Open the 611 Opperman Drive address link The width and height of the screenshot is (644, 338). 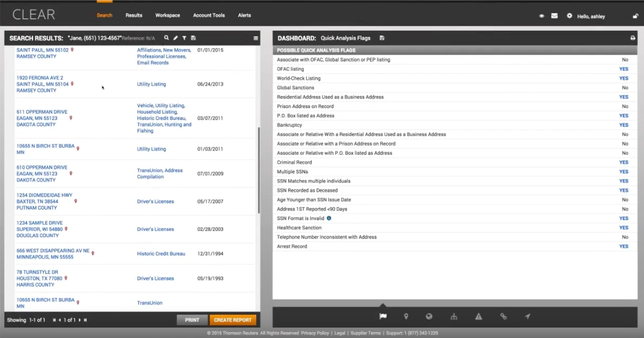tap(42, 111)
